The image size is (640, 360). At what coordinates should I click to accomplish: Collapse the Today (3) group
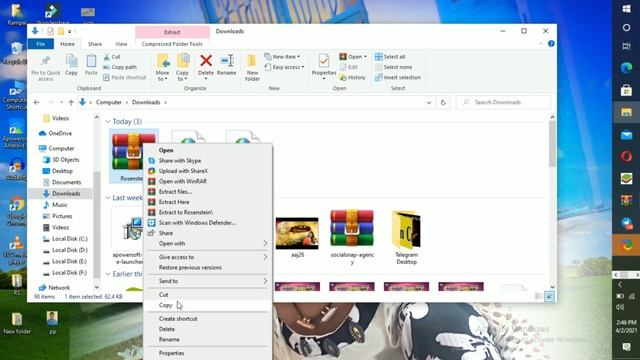tap(108, 122)
